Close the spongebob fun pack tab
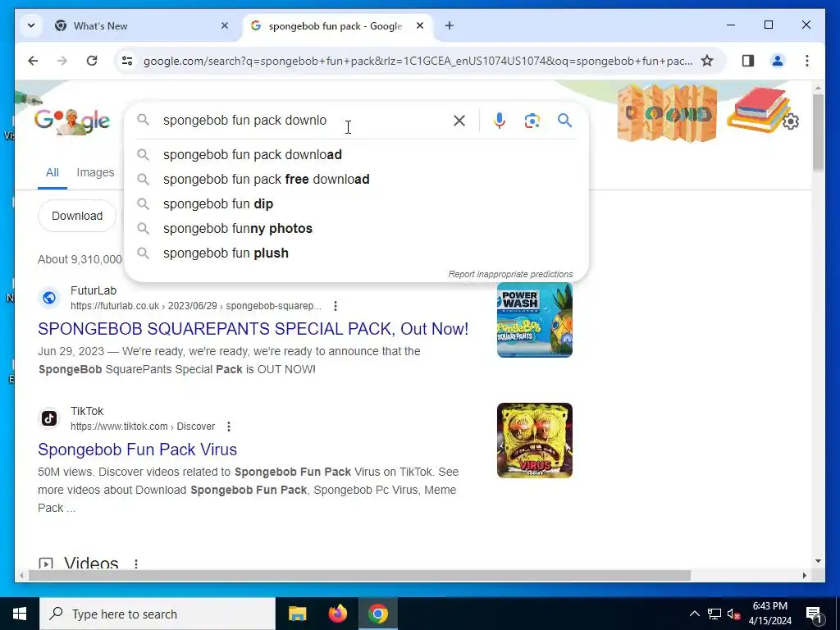The height and width of the screenshot is (630, 840). [x=420, y=25]
